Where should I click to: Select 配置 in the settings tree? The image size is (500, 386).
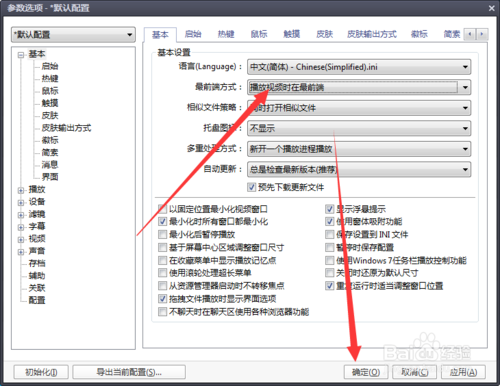(37, 300)
